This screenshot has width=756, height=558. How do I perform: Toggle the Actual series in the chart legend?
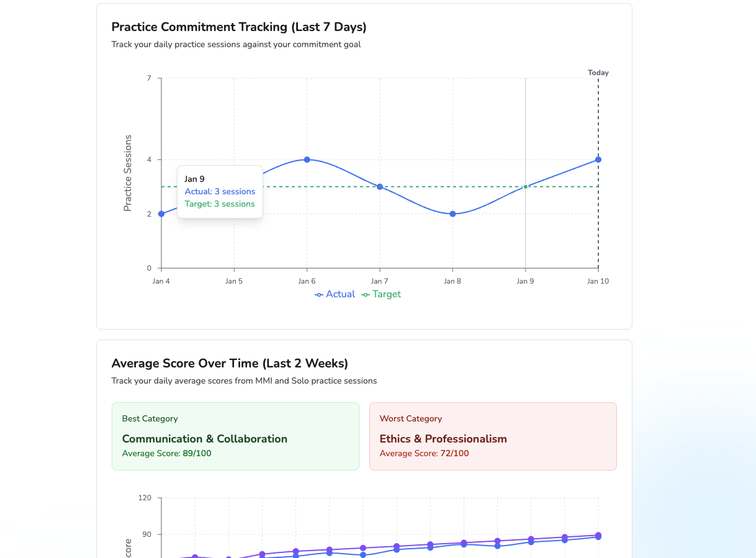coord(335,294)
